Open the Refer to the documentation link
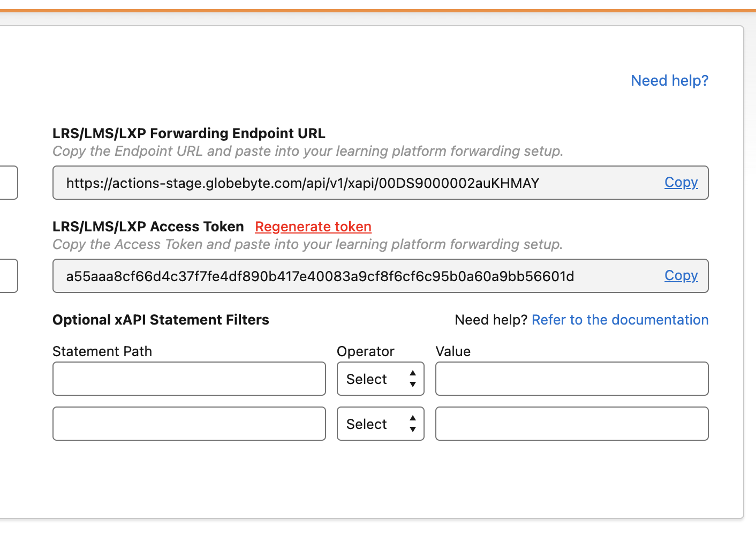The image size is (756, 542). [x=619, y=320]
